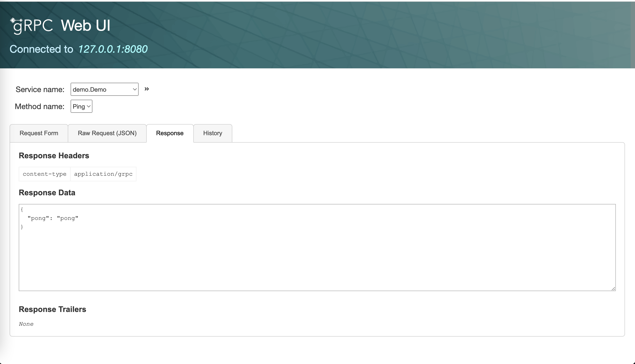Click the Web UI title text
The width and height of the screenshot is (635, 364).
86,25
